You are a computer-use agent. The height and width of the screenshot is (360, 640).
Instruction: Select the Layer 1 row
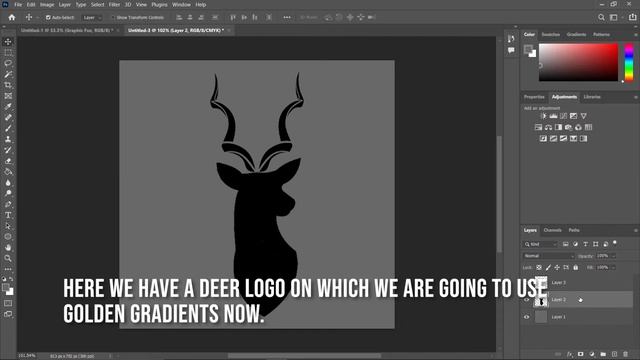point(577,317)
